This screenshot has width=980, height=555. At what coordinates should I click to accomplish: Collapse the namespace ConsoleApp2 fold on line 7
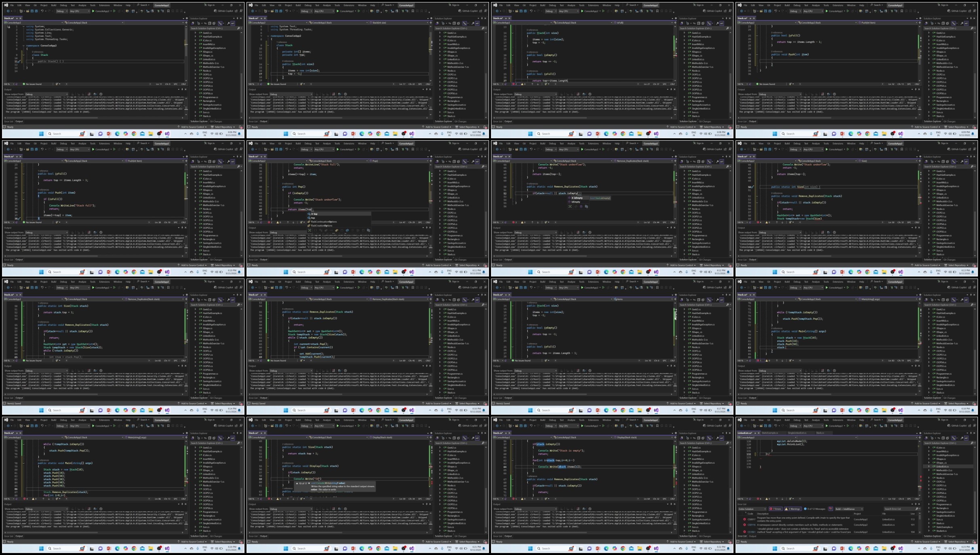[23, 46]
